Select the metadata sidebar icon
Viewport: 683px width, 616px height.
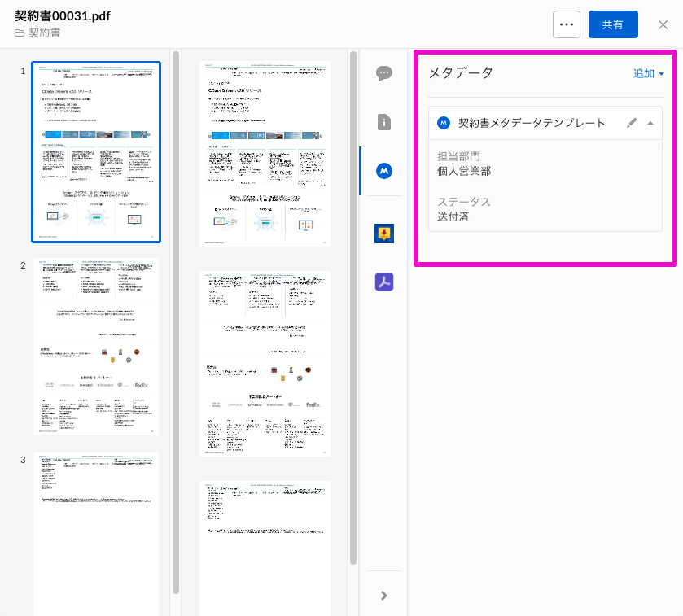tap(383, 171)
